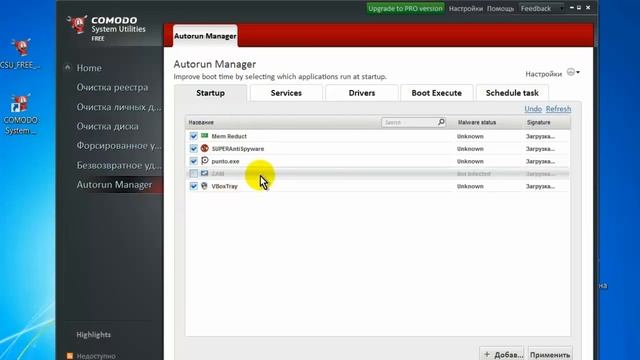
Task: Open Очистка реестра in the sidebar
Action: pos(112,87)
